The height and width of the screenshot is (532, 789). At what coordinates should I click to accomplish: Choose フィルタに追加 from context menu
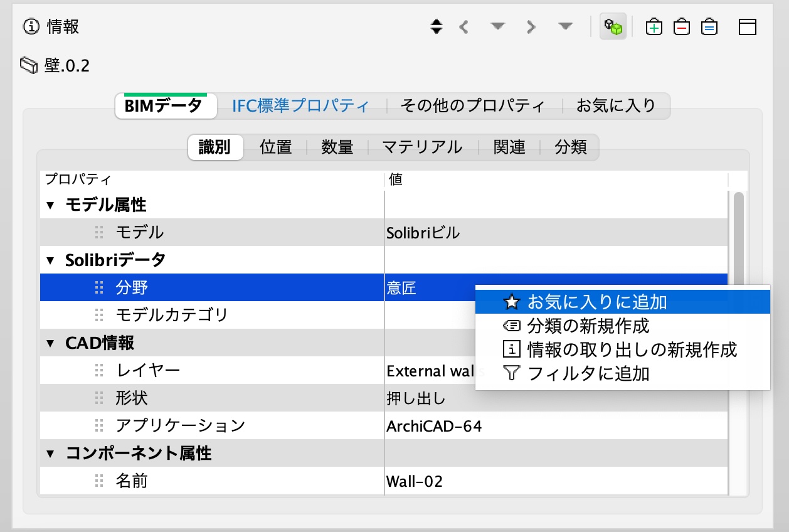pos(622,373)
